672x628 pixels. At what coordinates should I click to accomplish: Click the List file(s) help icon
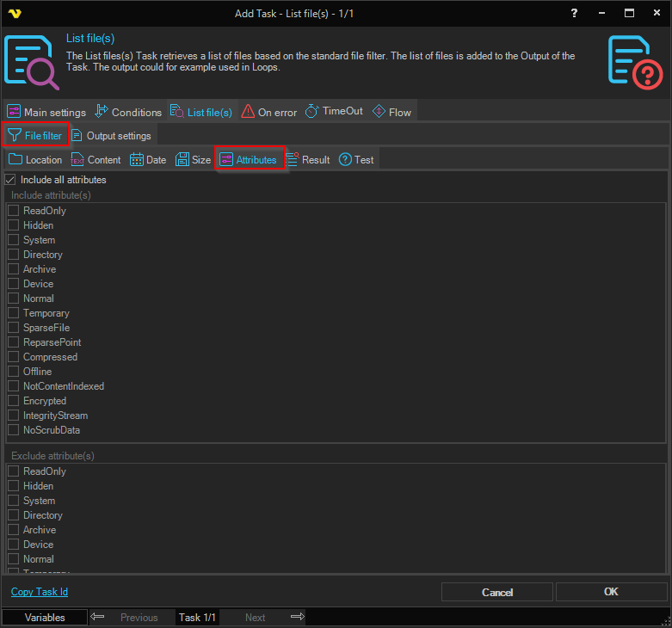(634, 61)
